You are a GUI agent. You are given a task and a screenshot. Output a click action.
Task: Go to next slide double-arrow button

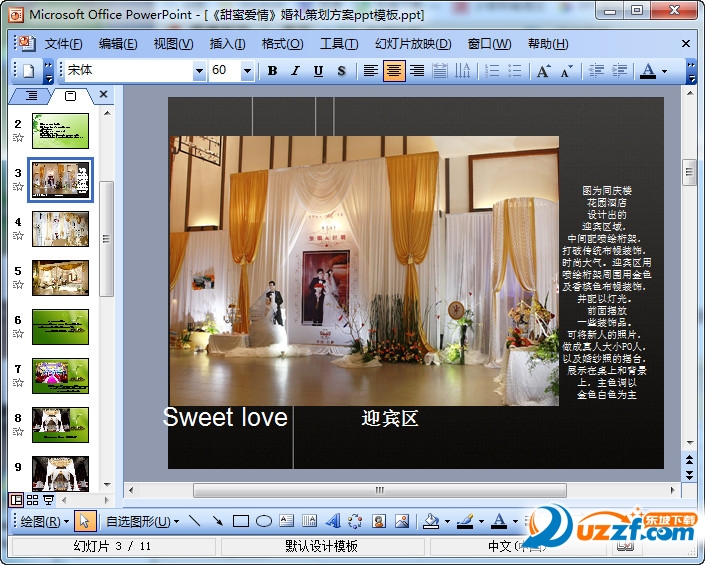pos(690,475)
